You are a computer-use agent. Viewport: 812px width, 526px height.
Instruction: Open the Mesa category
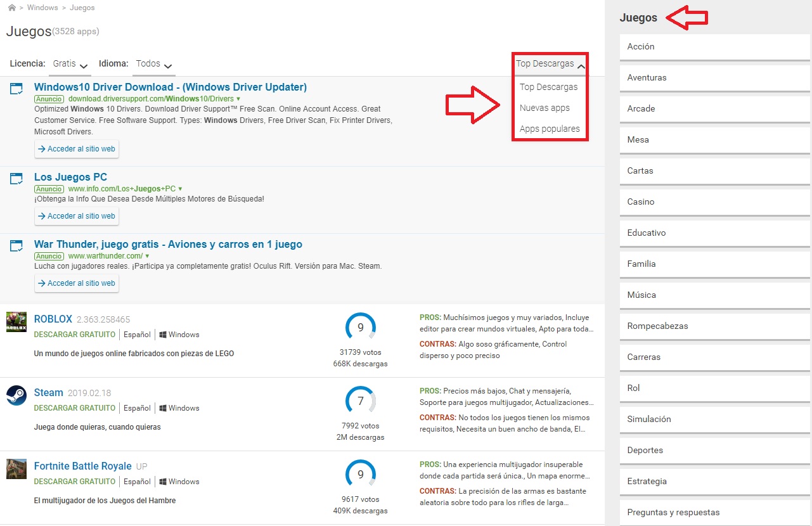click(715, 140)
